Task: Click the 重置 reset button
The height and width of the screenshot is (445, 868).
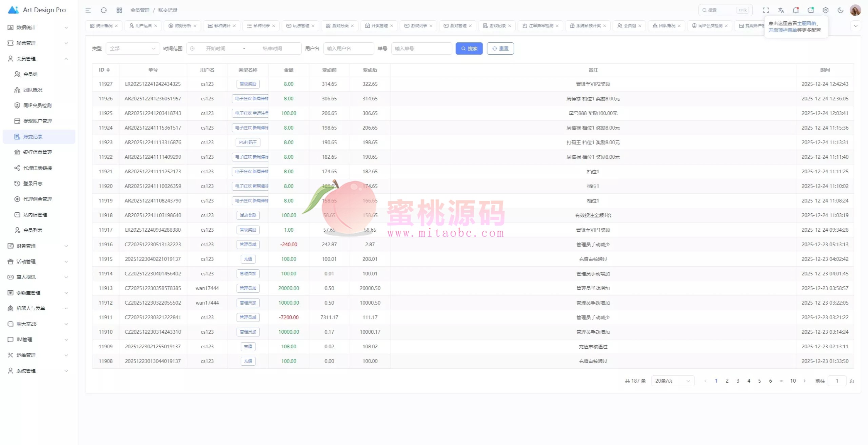Action: [x=500, y=49]
